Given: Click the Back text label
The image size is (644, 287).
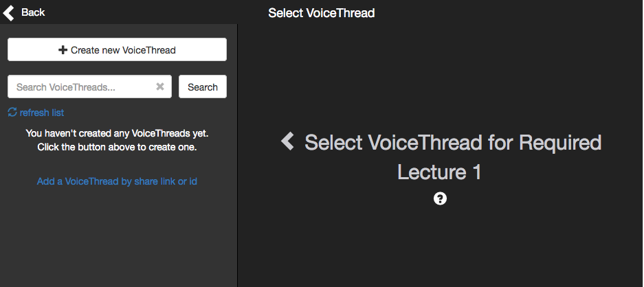Looking at the screenshot, I should click(33, 12).
